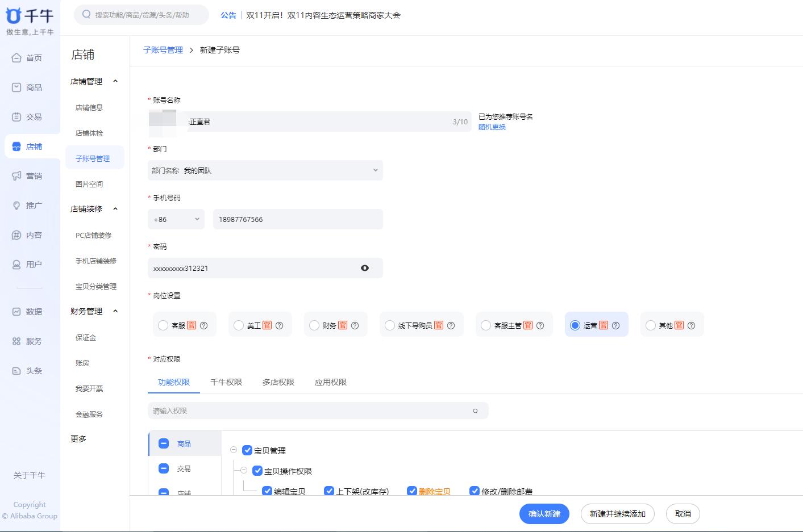Image resolution: width=803 pixels, height=532 pixels.
Task: Open 图片空间 from the store menu
Action: pos(88,184)
